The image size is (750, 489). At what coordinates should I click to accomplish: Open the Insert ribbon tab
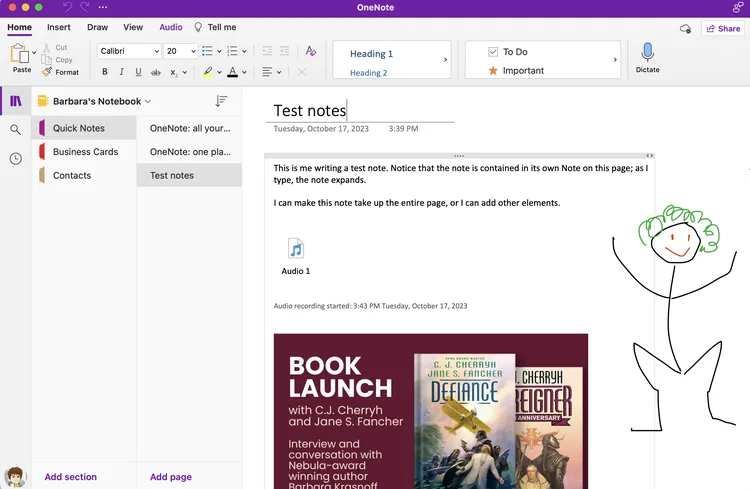point(58,27)
